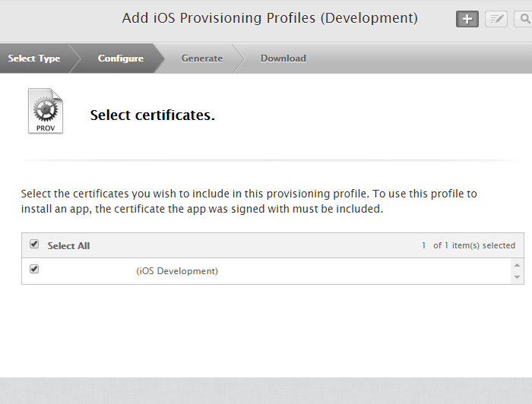
Task: Open search with the magnifier icon
Action: (x=524, y=19)
